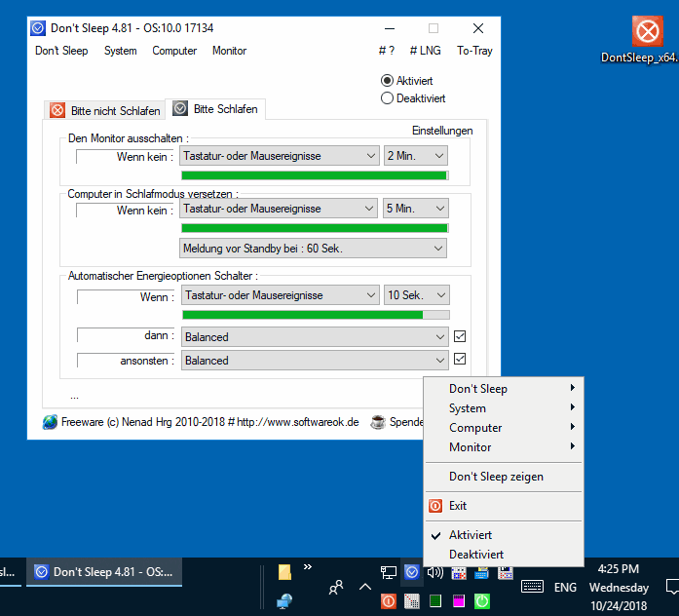679x616 pixels.
Task: Switch to the Bitte nicht Schlafen tab
Action: coord(105,110)
